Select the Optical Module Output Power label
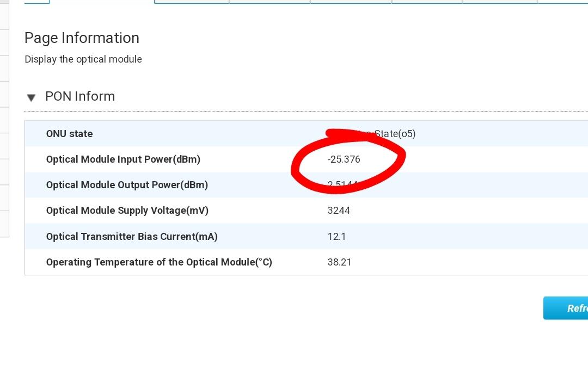This screenshot has height=389, width=588. click(x=127, y=185)
